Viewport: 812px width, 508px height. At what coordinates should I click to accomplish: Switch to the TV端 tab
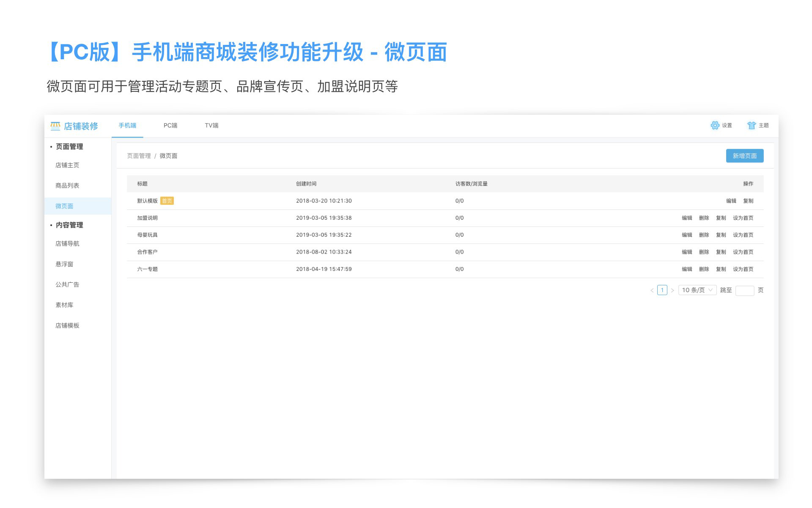pyautogui.click(x=211, y=125)
